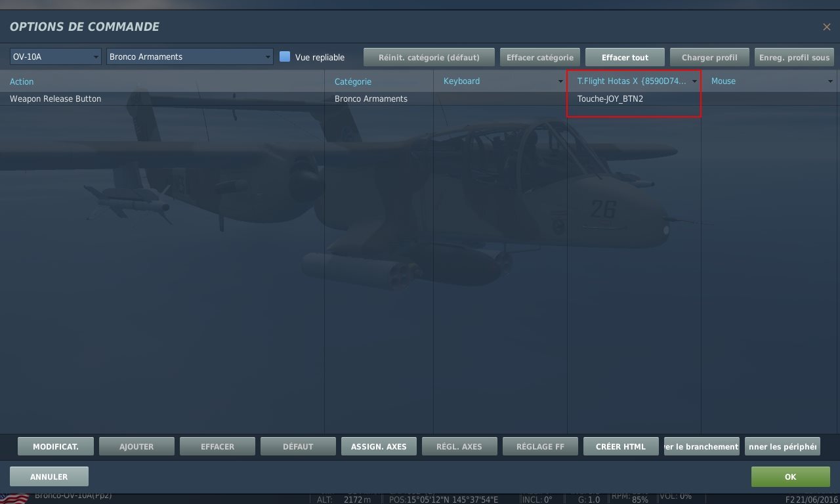Expand the T.Flight Hotas X column dropdown

tap(694, 81)
